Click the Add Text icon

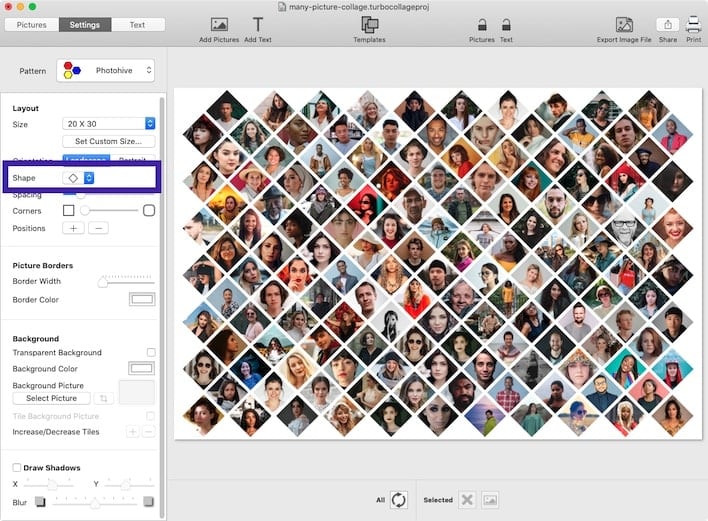258,25
